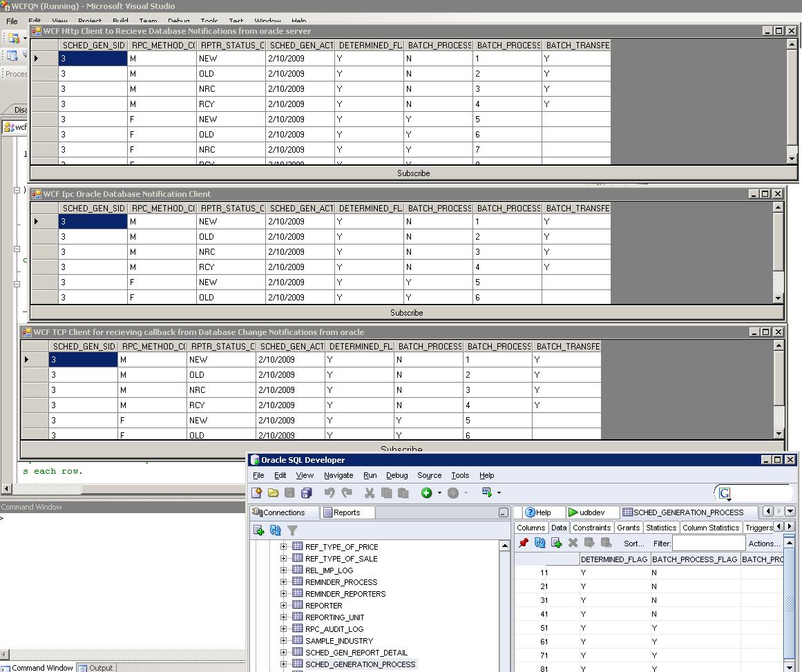Click the scroll-down arrow in WCF Ipc Client grid

(778, 298)
